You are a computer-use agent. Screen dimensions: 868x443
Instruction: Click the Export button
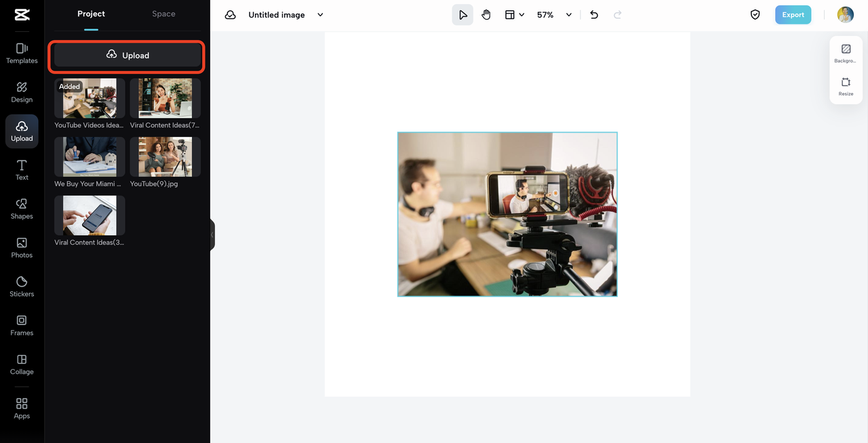793,15
